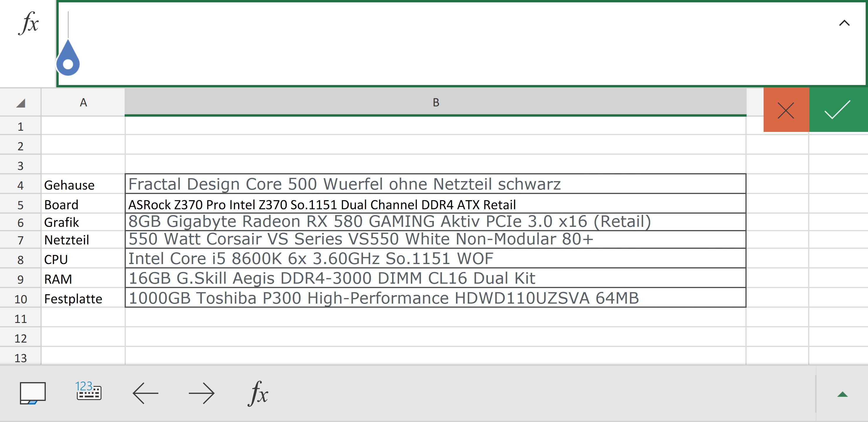Move to next cell with right arrow
This screenshot has width=868, height=422.
tap(201, 393)
